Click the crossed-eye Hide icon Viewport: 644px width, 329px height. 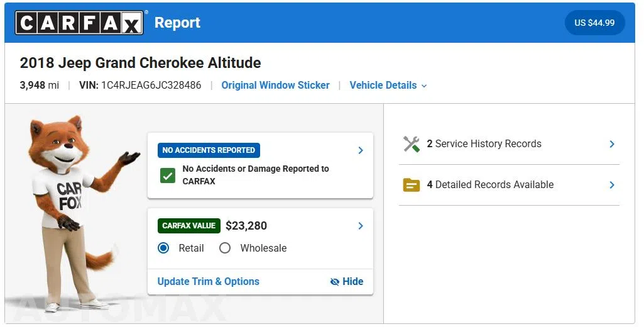point(335,282)
